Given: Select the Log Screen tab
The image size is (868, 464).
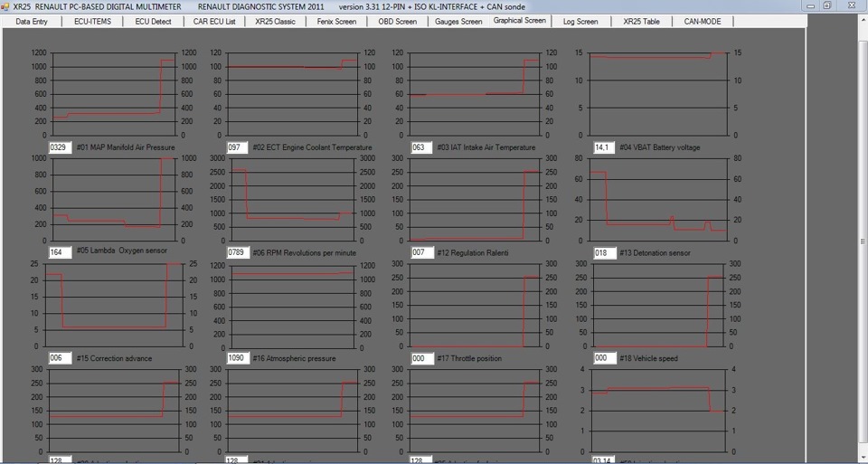Looking at the screenshot, I should 580,22.
